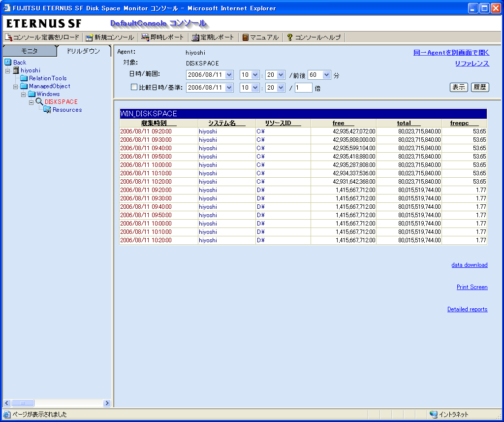This screenshot has width=504, height=422.
Task: Open 即時レポート from the toolbar
Action: (162, 37)
